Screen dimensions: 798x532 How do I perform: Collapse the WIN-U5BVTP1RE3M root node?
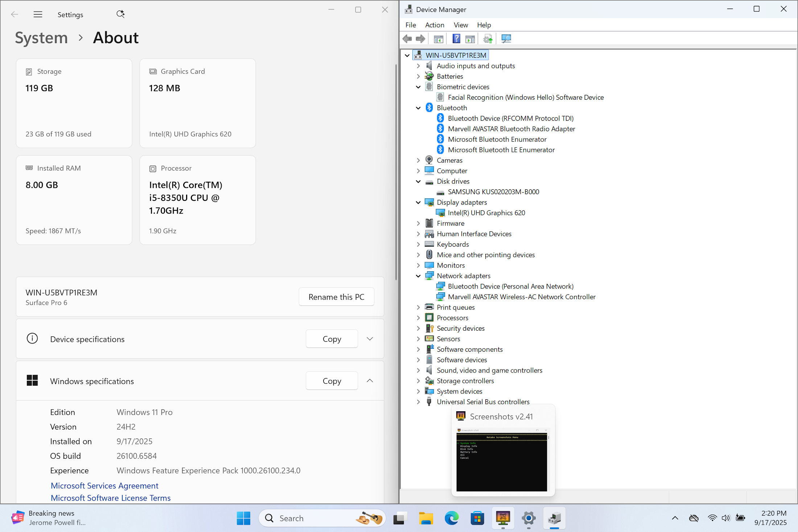coord(407,55)
